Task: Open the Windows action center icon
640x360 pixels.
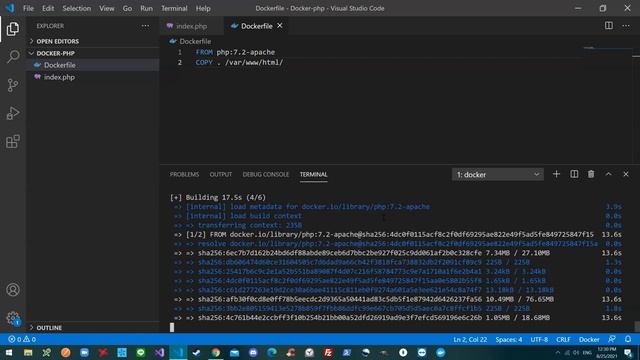Action: 628,353
